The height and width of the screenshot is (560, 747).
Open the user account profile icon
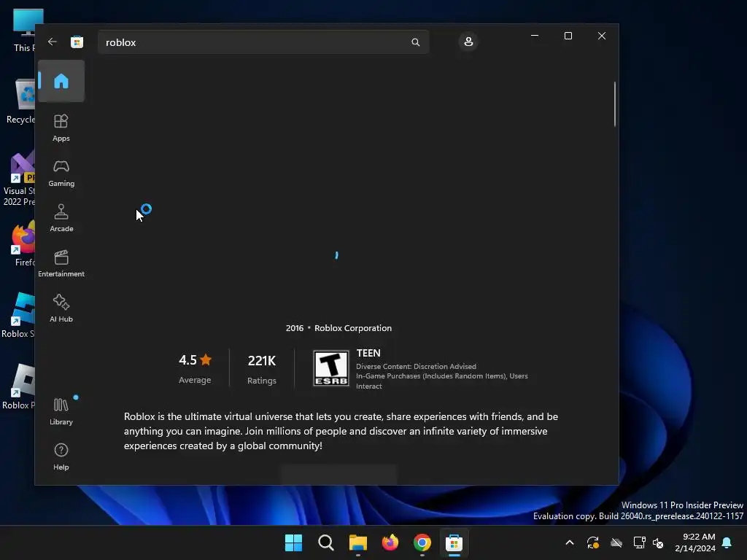[468, 42]
